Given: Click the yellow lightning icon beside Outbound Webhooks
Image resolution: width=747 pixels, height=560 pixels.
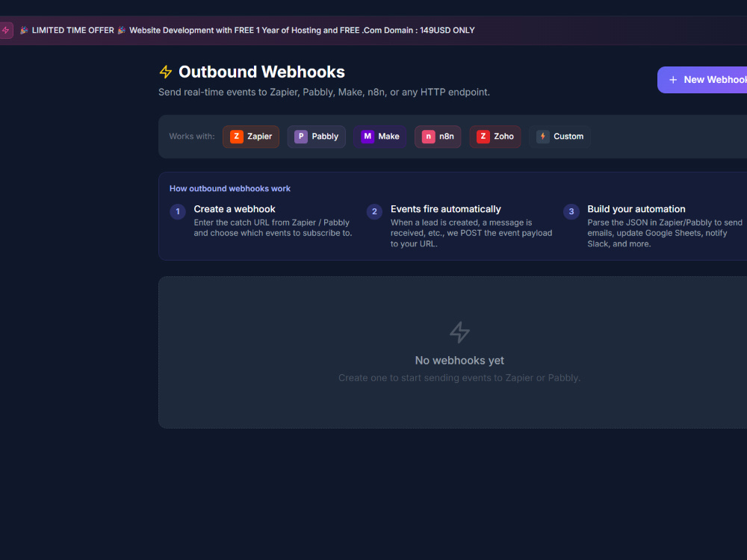Looking at the screenshot, I should [x=165, y=72].
